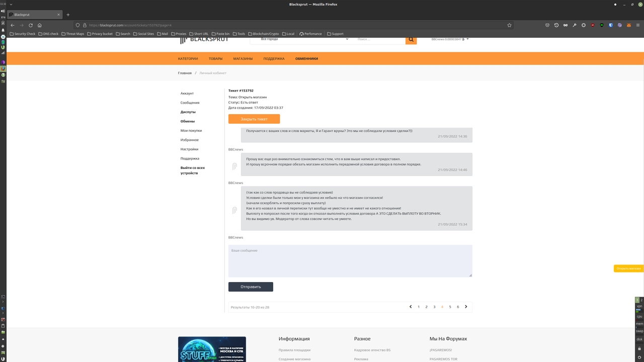Select Сообщения in the account sidebar
The image size is (644, 362).
click(x=190, y=103)
